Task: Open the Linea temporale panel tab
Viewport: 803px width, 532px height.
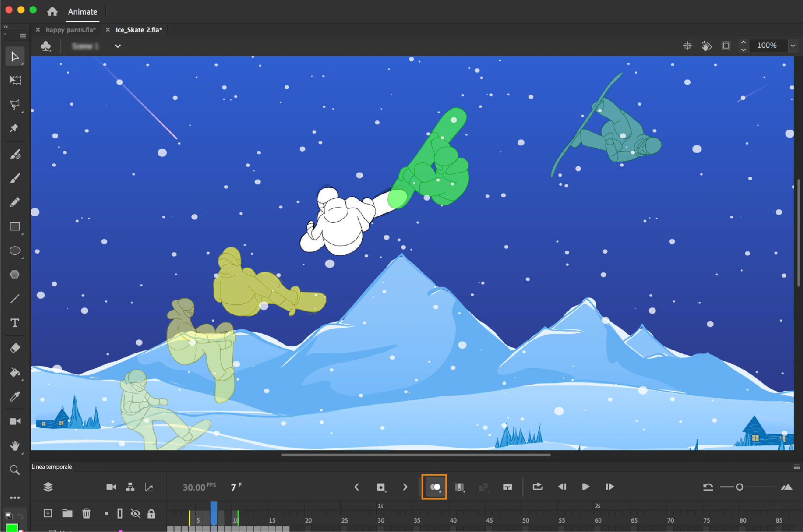Action: (x=52, y=467)
